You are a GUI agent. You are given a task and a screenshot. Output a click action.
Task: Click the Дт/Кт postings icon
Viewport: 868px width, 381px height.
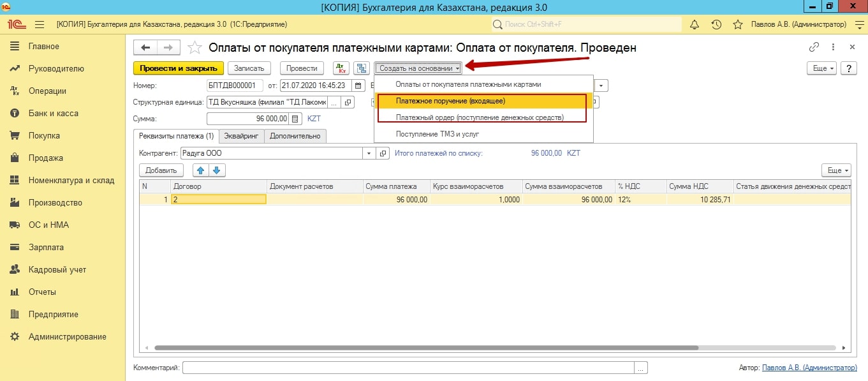pyautogui.click(x=341, y=68)
